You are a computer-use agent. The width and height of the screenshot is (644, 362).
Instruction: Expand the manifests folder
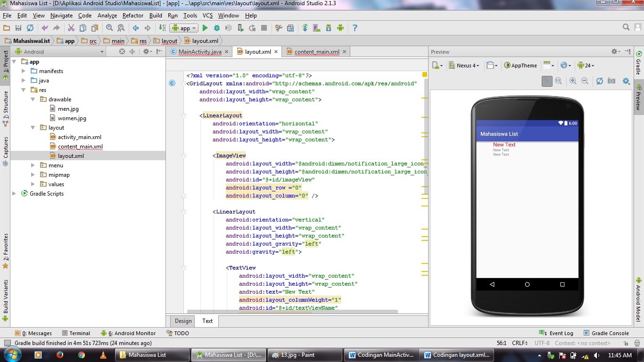[24, 71]
